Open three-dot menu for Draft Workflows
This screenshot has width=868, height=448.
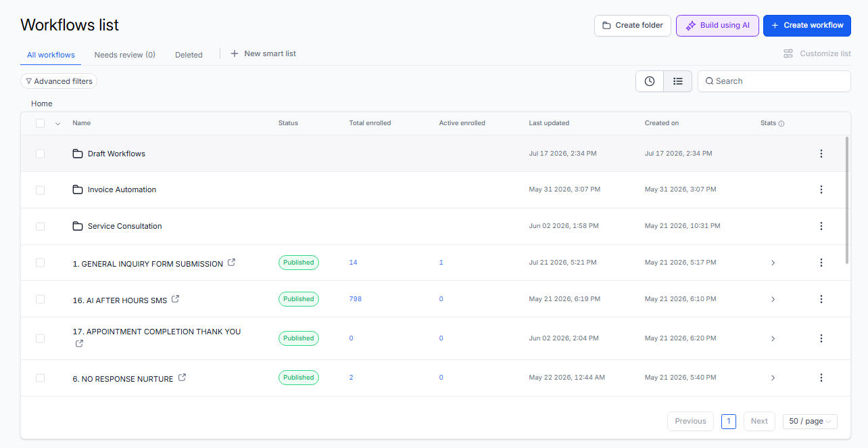point(821,154)
